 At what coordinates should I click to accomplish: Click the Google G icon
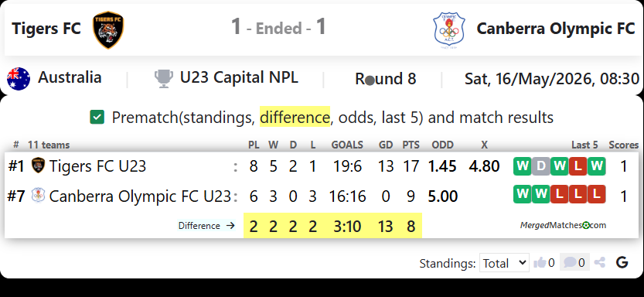(x=622, y=262)
